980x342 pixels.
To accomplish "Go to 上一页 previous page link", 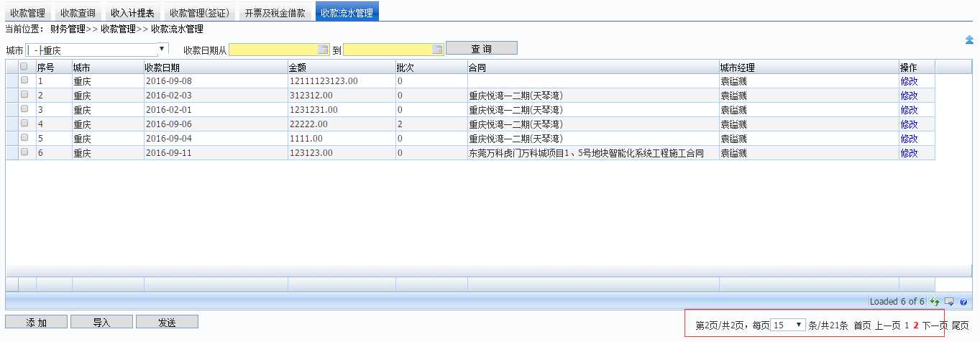I will tap(887, 325).
